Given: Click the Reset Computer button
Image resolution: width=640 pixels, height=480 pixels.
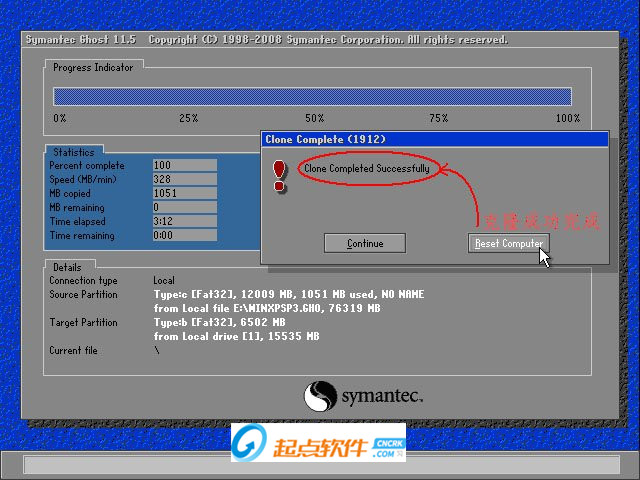Looking at the screenshot, I should 509,243.
